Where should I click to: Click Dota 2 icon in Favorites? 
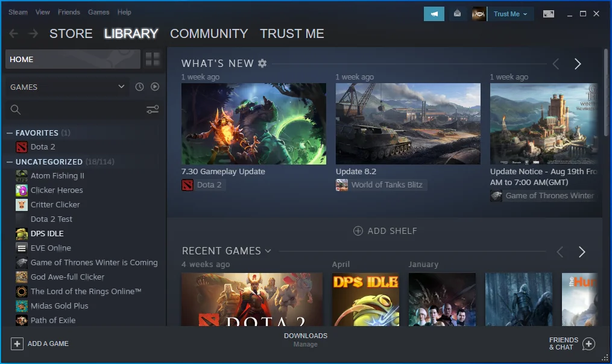[x=22, y=146]
